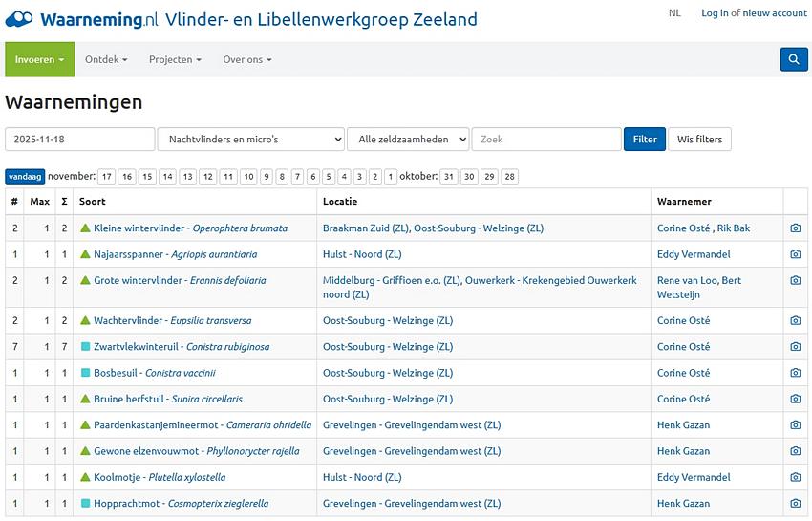This screenshot has width=812, height=521.
Task: Open camera icon for Grote wintervlinder row
Action: pos(796,280)
